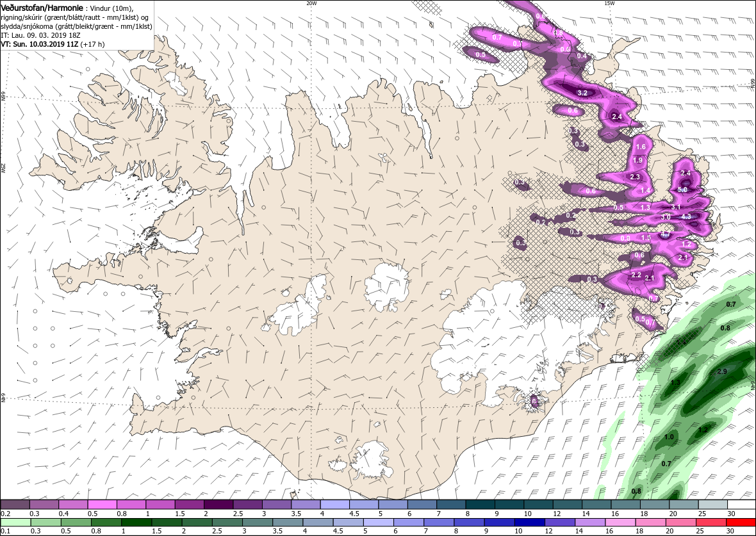This screenshot has width=756, height=536.
Task: Click the black 1.3 label in the green rain area
Action: coord(675,382)
